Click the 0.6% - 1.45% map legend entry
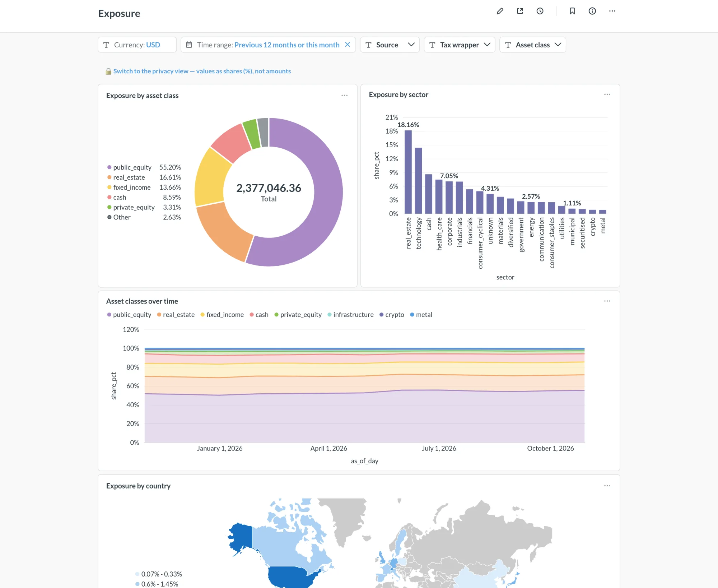The width and height of the screenshot is (718, 588). [x=157, y=584]
